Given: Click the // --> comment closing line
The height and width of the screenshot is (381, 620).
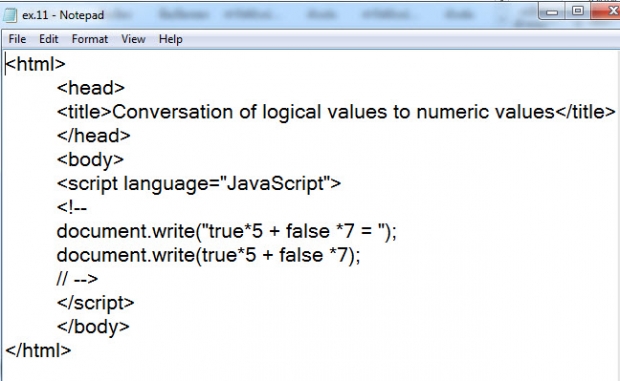Looking at the screenshot, I should [78, 279].
